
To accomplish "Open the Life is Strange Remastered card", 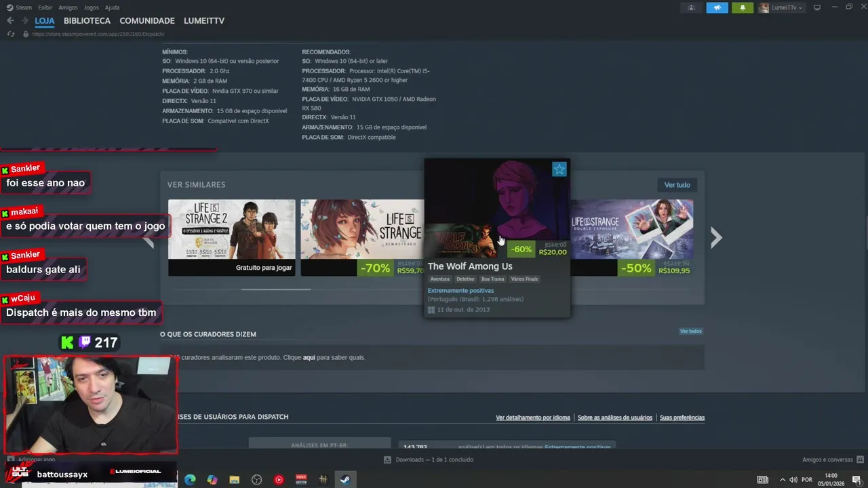I will (362, 237).
